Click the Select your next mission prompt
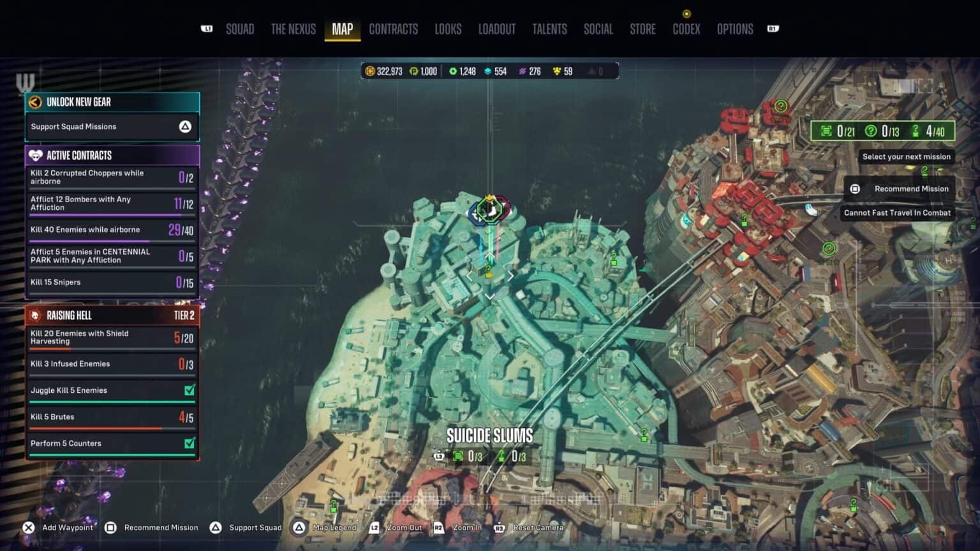The width and height of the screenshot is (980, 551). pos(906,156)
